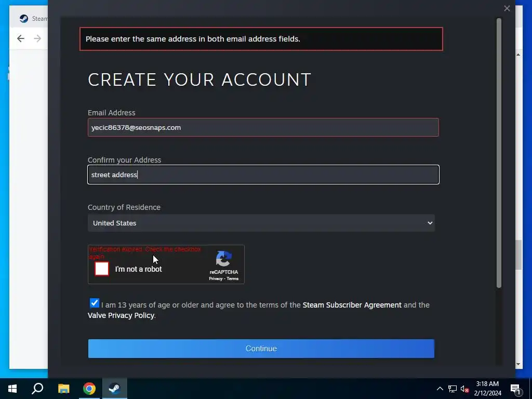
Task: Click the browser forward arrow
Action: pyautogui.click(x=37, y=38)
